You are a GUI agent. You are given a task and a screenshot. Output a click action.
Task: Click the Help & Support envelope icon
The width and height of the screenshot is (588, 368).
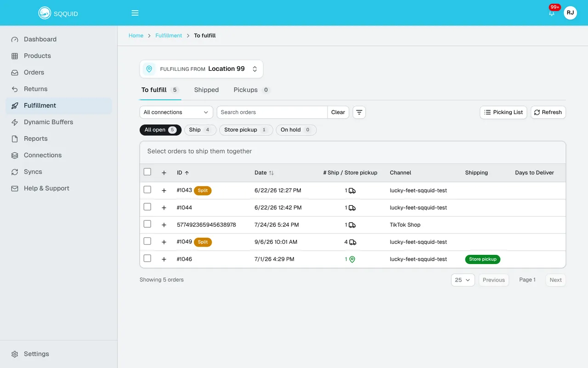tap(15, 189)
